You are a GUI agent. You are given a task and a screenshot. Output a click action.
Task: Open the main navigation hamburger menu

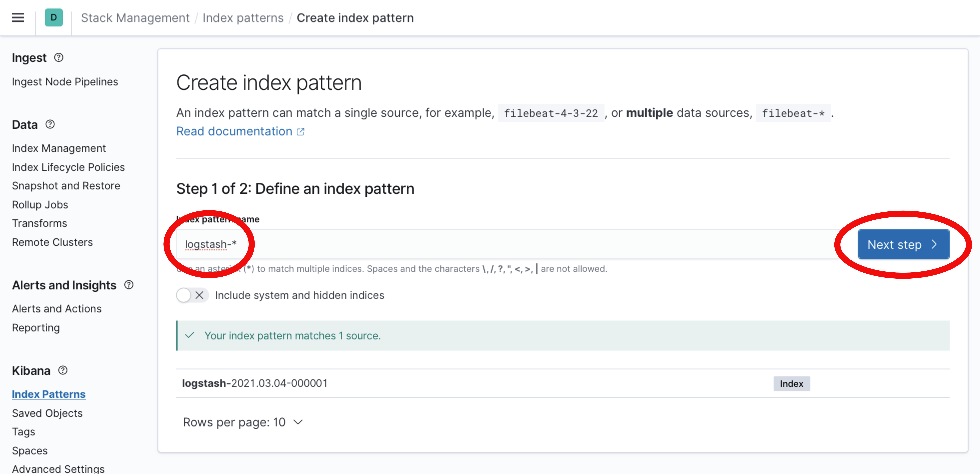[x=17, y=17]
